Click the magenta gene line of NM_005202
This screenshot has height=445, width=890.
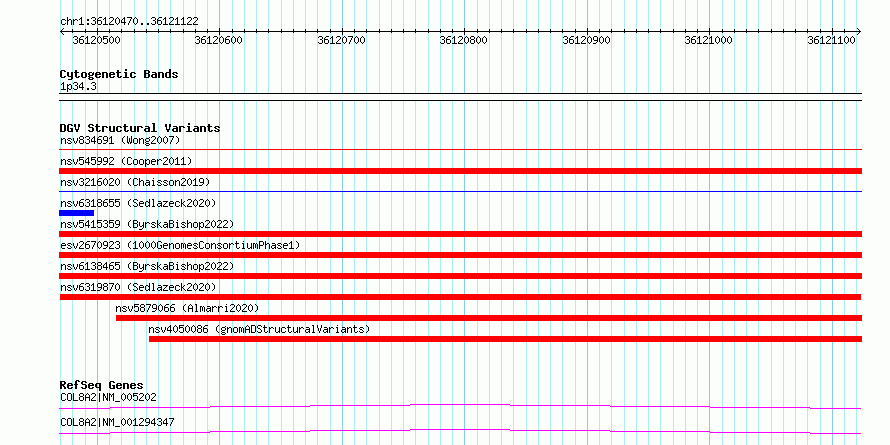pyautogui.click(x=460, y=406)
